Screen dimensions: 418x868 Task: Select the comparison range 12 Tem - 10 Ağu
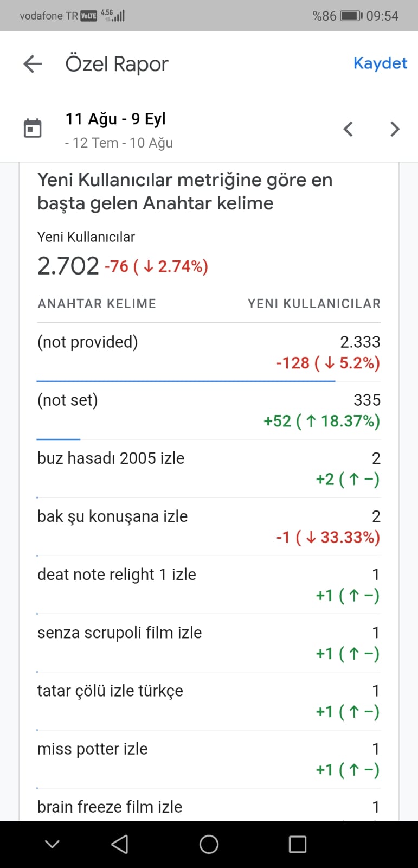coord(119,143)
